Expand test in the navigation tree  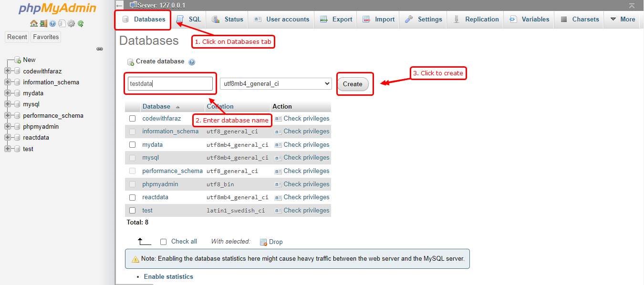point(7,149)
